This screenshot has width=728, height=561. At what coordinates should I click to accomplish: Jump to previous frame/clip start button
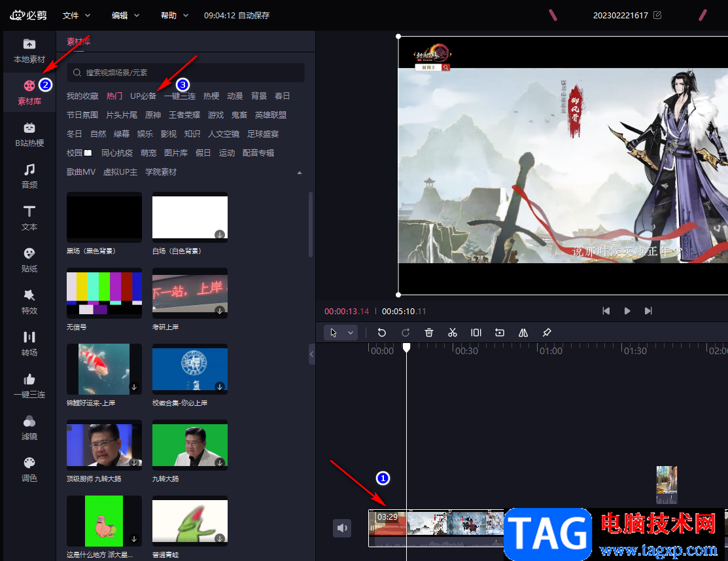click(x=606, y=311)
